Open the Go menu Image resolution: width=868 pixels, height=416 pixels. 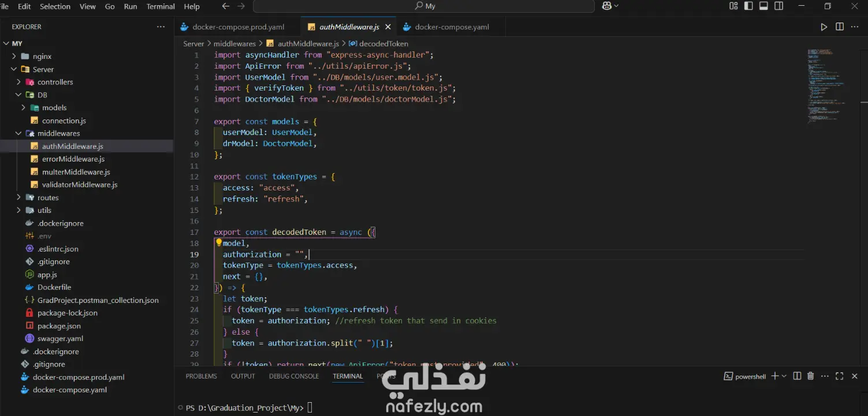(x=110, y=6)
